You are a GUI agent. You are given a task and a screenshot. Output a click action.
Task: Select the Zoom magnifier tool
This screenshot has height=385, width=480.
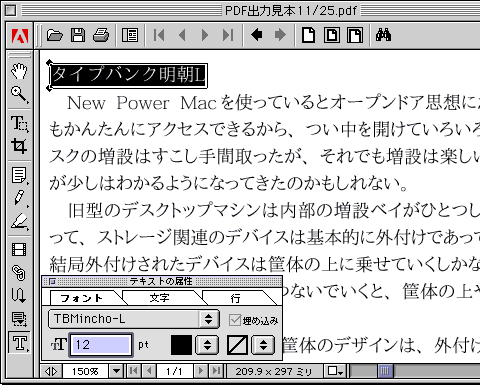click(19, 95)
